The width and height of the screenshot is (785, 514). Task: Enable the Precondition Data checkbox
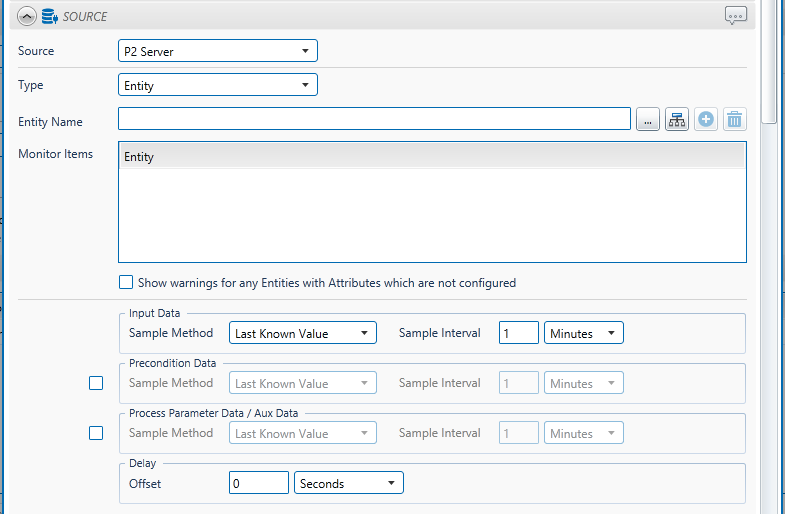pyautogui.click(x=96, y=383)
